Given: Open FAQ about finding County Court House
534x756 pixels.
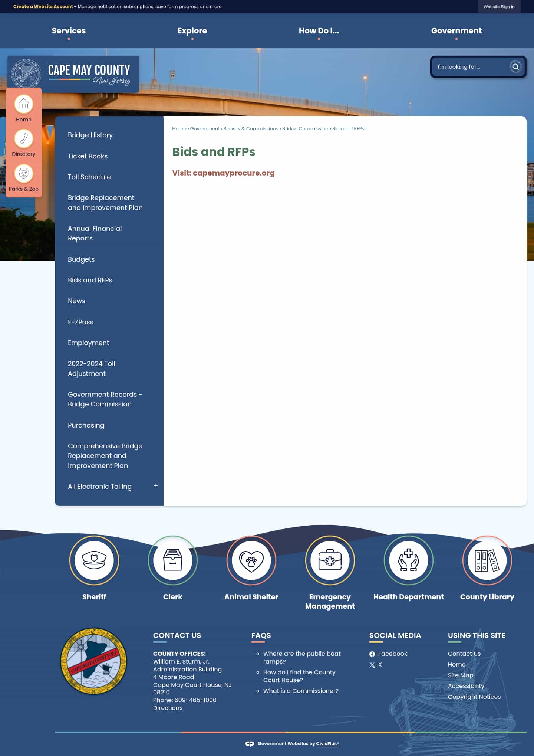Looking at the screenshot, I should pos(299,676).
